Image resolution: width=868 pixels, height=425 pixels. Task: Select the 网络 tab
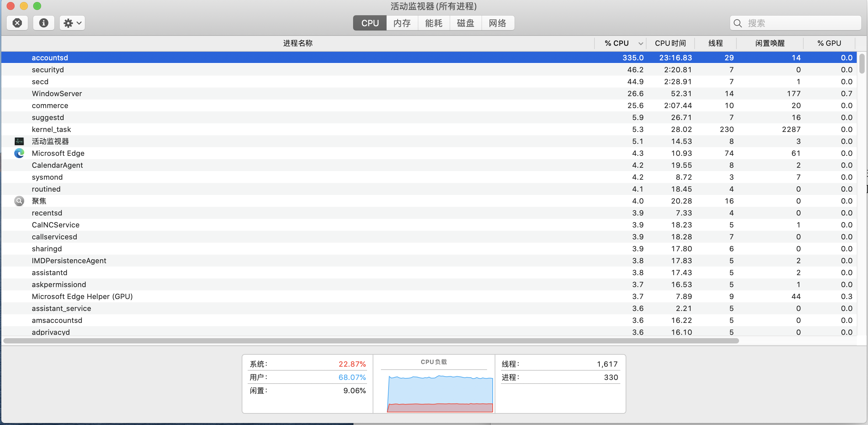(497, 23)
